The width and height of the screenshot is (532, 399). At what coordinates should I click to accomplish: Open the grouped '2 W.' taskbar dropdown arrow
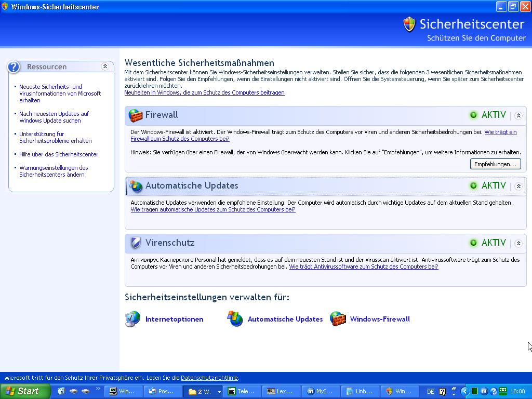[219, 392]
